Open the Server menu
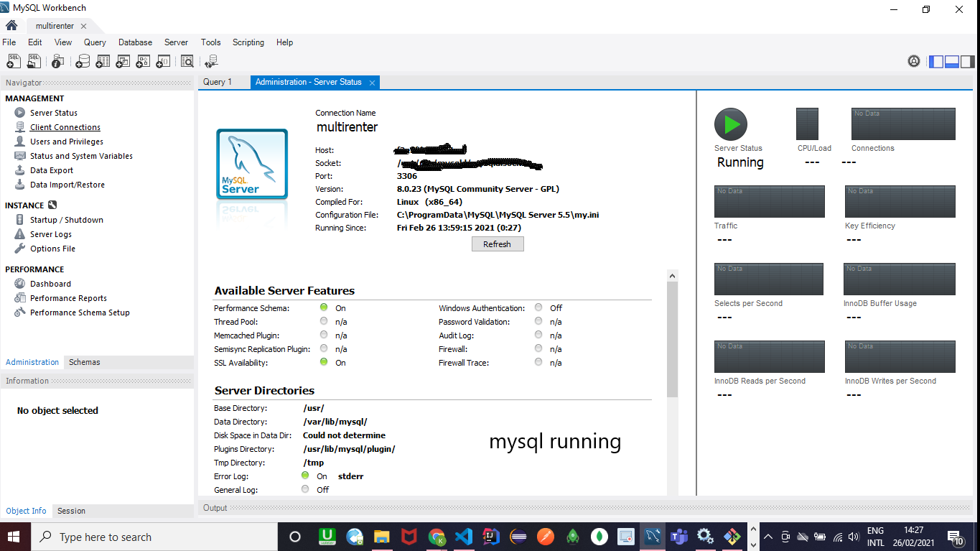Screen dimensions: 980x551 176,42
